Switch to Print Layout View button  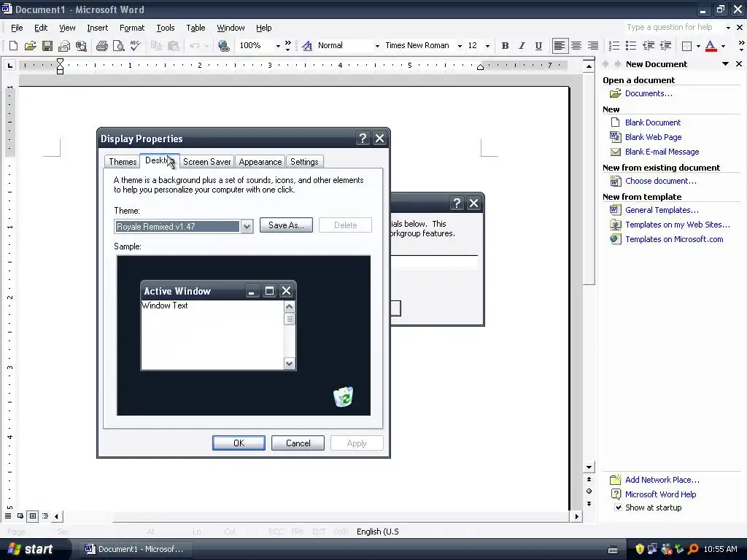(32, 516)
